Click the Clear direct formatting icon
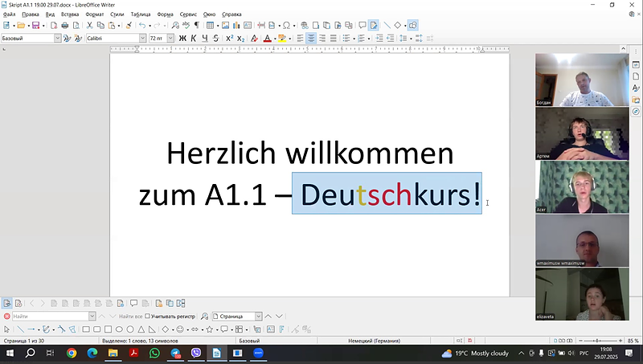The width and height of the screenshot is (643, 364). pyautogui.click(x=254, y=38)
